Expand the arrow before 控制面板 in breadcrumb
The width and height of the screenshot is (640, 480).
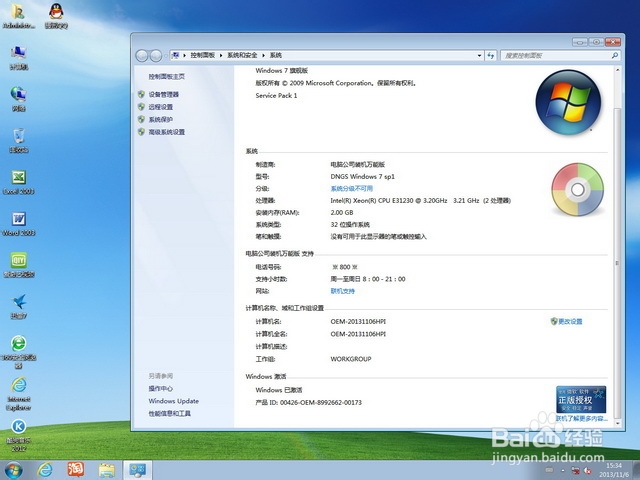pos(184,56)
